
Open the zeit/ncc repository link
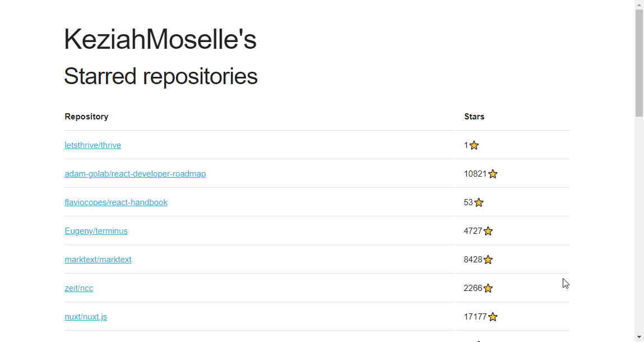(78, 288)
